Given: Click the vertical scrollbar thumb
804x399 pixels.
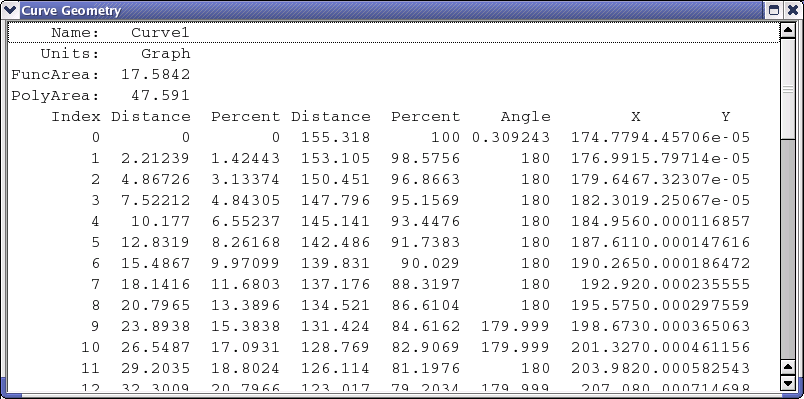Looking at the screenshot, I should [x=788, y=88].
